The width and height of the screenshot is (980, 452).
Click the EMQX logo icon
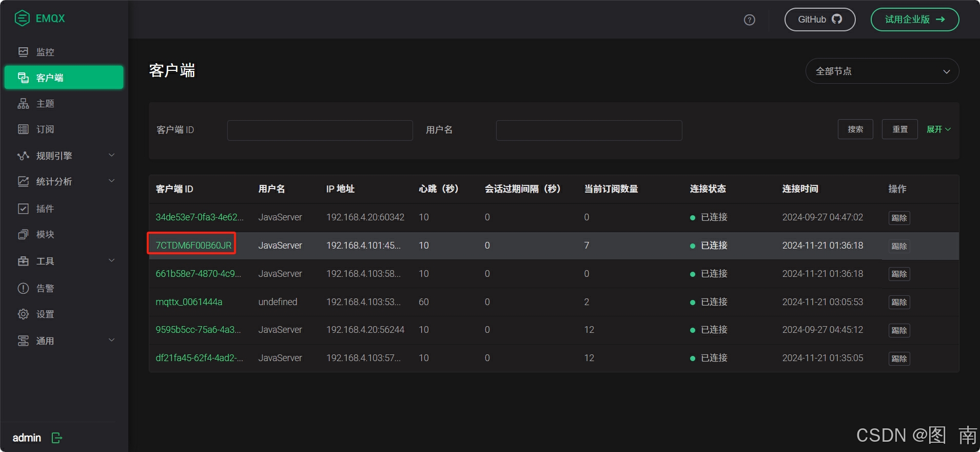coord(22,18)
